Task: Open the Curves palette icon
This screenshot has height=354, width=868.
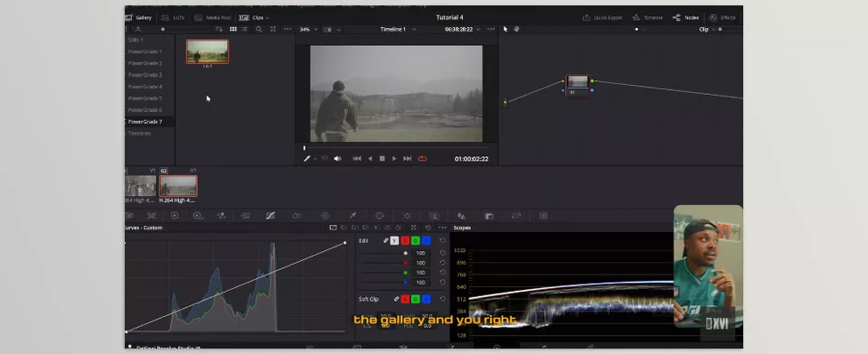Action: click(270, 216)
